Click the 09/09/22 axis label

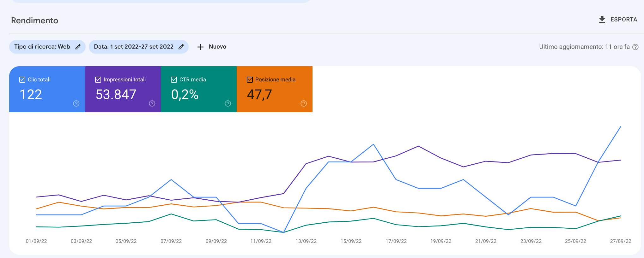coord(216,241)
